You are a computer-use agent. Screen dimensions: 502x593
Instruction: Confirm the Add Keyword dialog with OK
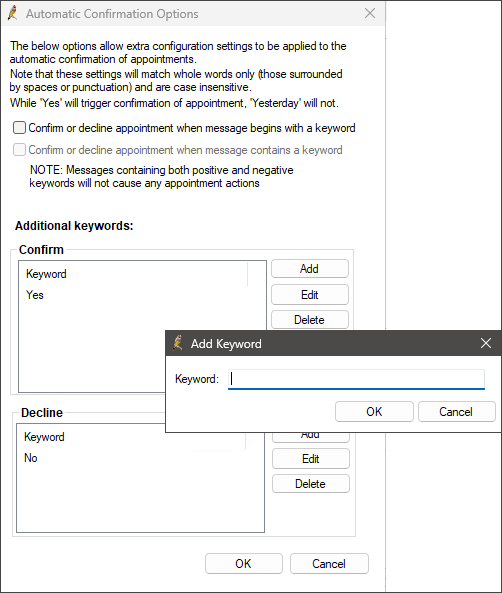click(x=374, y=411)
